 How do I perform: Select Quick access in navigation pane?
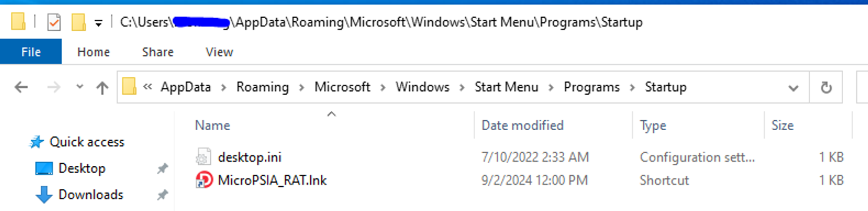click(87, 142)
